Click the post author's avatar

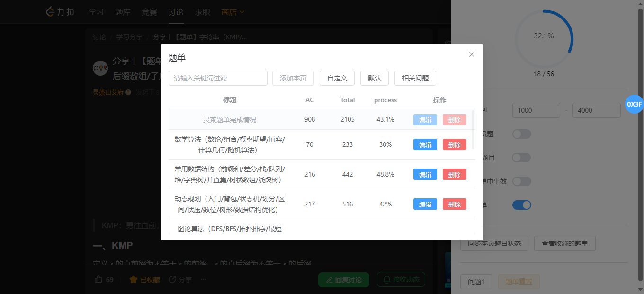point(100,68)
